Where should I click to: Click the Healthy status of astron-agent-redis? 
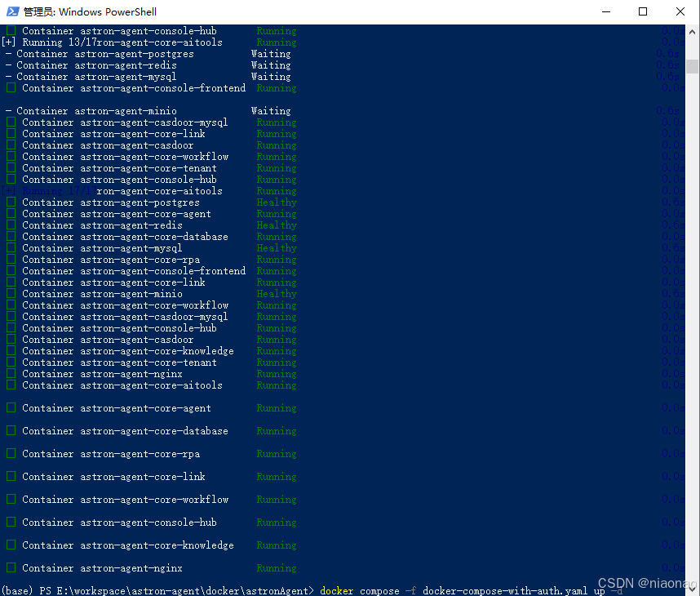coord(277,225)
